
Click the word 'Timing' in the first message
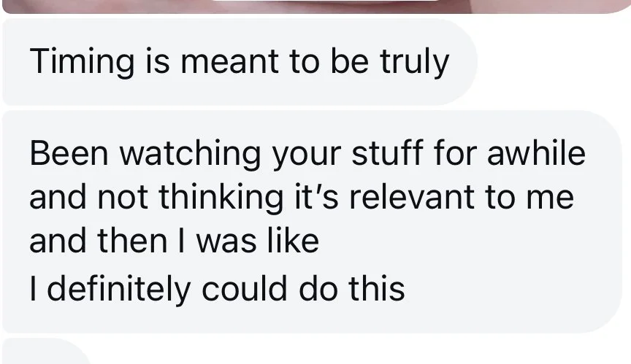(82, 62)
